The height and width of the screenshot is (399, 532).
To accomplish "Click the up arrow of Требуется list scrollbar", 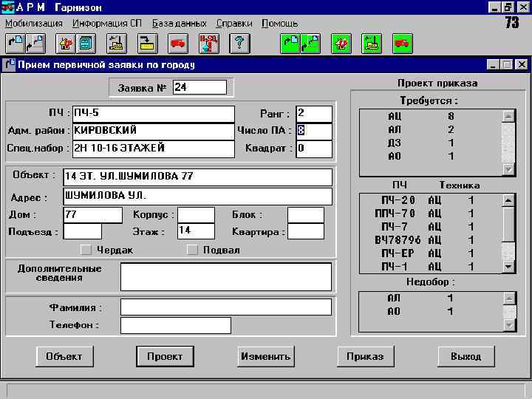I will click(x=508, y=116).
